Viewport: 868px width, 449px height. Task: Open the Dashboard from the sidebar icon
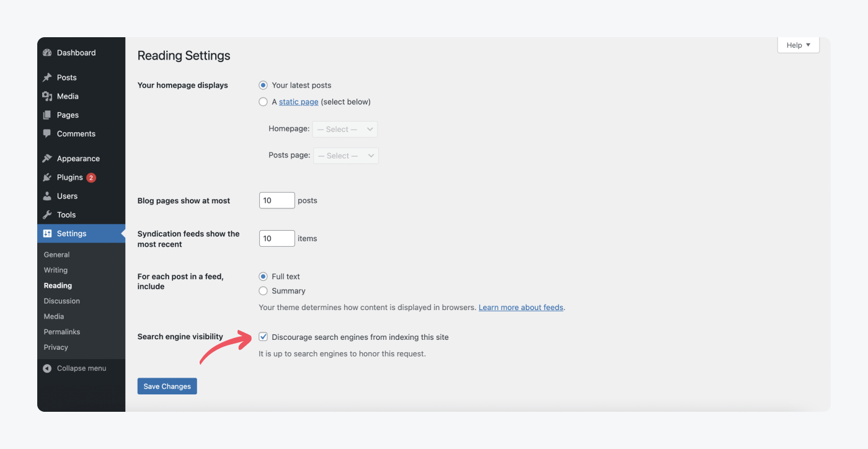[x=48, y=53]
